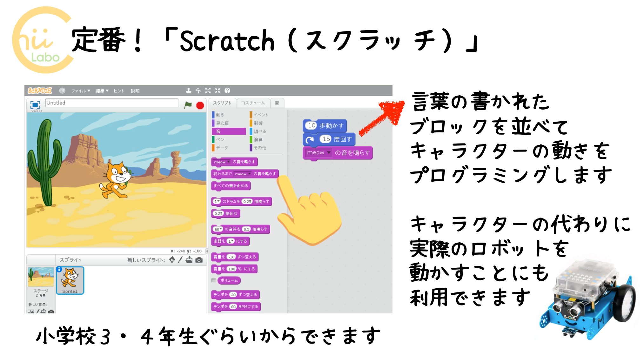The image size is (644, 355).
Task: Switch to the コスチューム tab
Action: (x=253, y=103)
